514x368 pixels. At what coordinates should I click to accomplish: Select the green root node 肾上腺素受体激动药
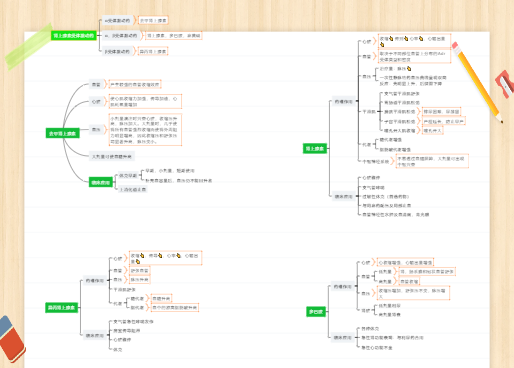[74, 35]
